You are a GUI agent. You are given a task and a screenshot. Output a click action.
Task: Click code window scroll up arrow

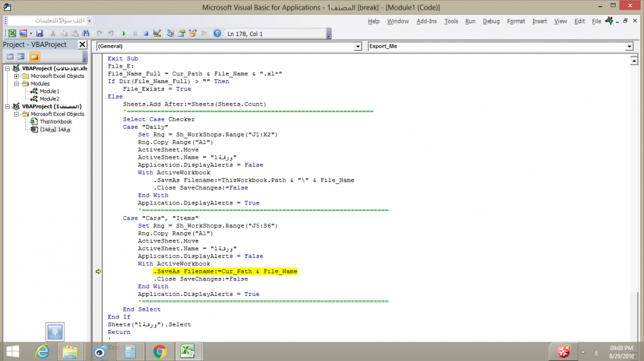pos(634,60)
